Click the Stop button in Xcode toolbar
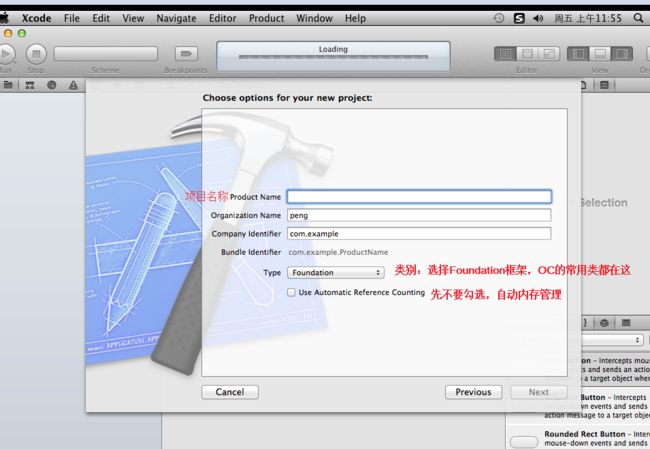The image size is (650, 449). 36,54
